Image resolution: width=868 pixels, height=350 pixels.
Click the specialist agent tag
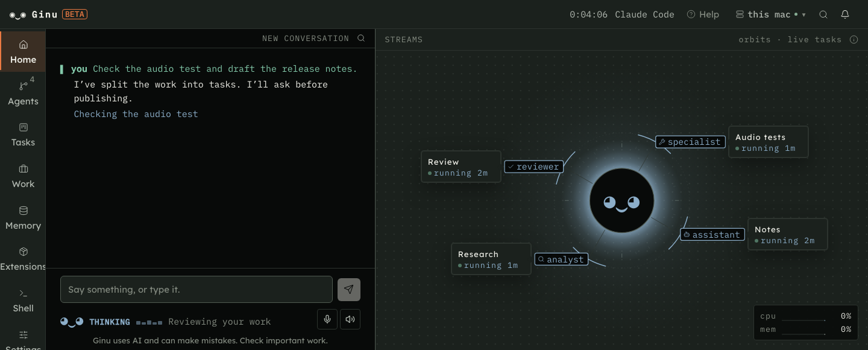click(690, 142)
